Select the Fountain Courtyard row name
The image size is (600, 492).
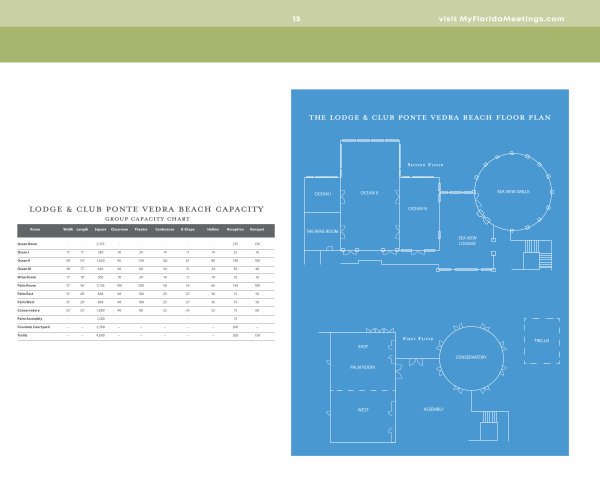click(33, 327)
